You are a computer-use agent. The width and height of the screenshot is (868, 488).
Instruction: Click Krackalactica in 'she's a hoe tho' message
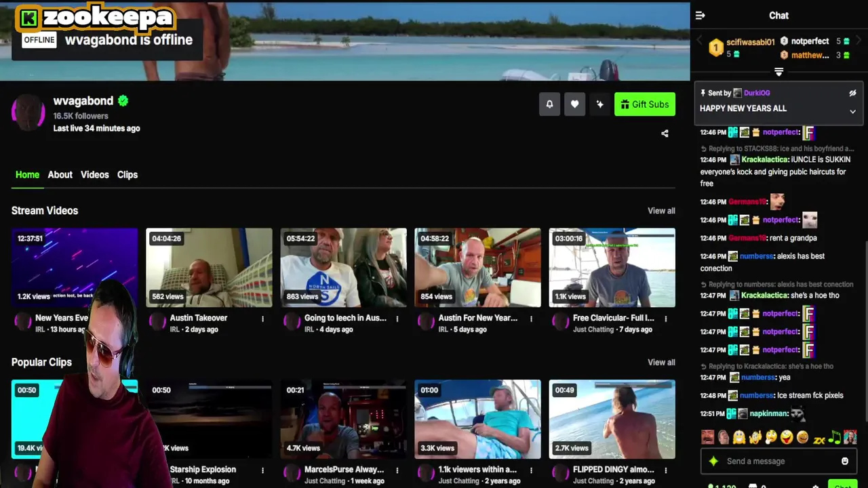click(x=765, y=296)
